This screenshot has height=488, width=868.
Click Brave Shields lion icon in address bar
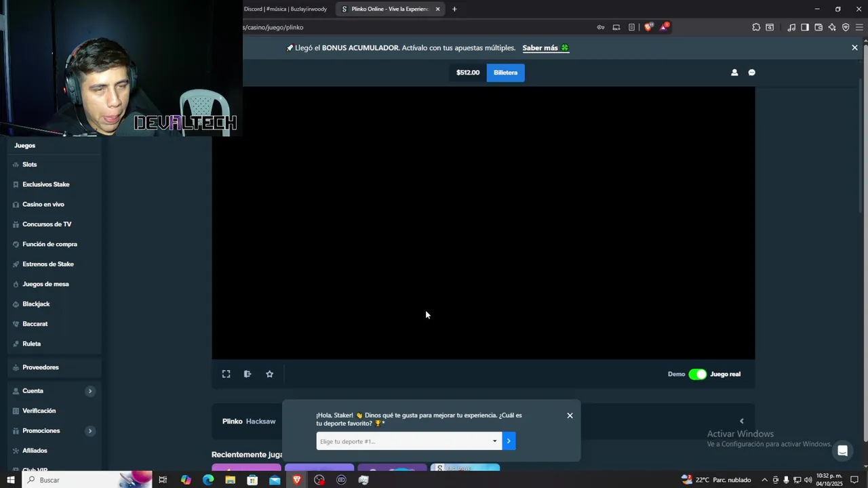[x=648, y=27]
